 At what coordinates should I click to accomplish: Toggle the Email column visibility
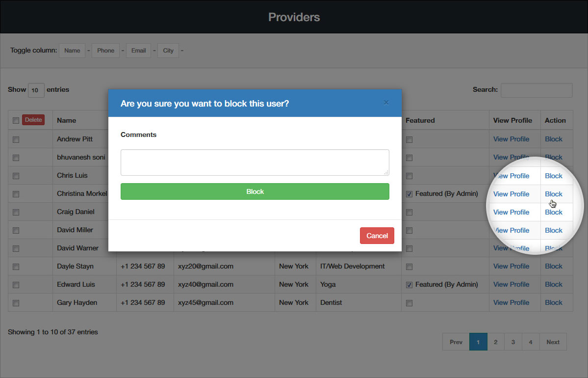tap(138, 51)
